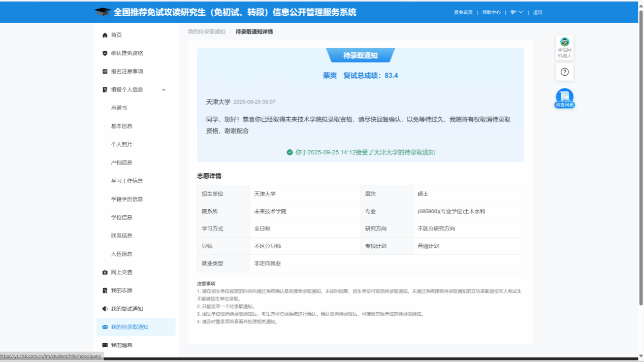Click the shield icon next to 确认推免资格
Viewport: 644px width, 362px height.
click(x=105, y=53)
